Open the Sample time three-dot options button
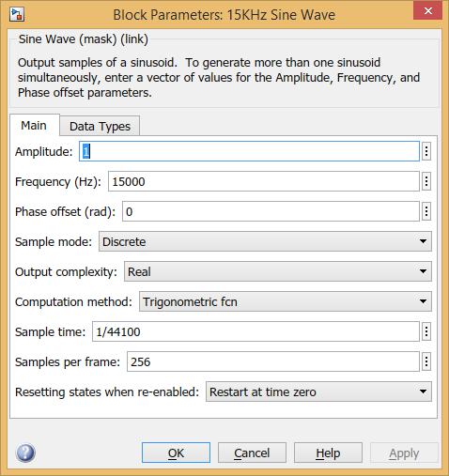The width and height of the screenshot is (449, 476). click(426, 331)
